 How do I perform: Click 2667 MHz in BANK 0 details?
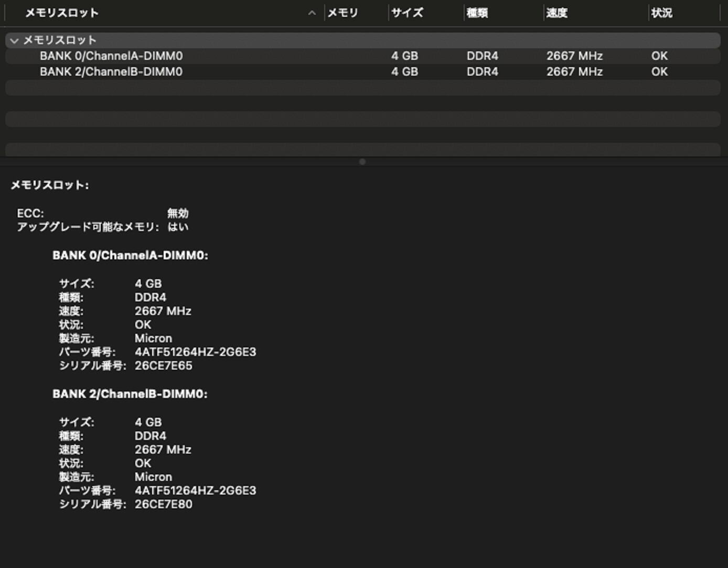[x=163, y=311]
